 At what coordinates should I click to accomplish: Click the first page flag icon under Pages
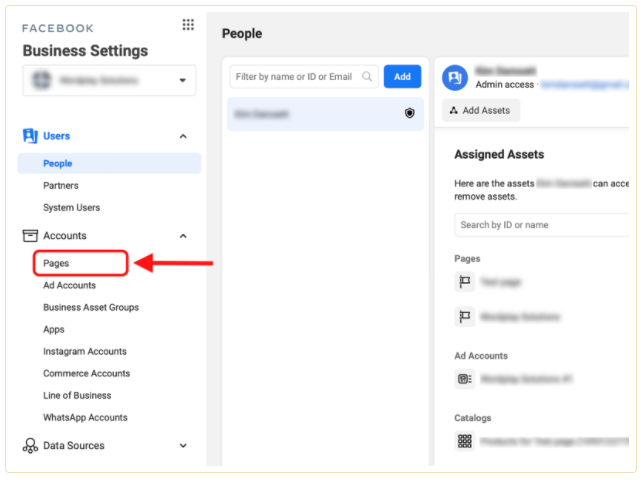[x=465, y=282]
